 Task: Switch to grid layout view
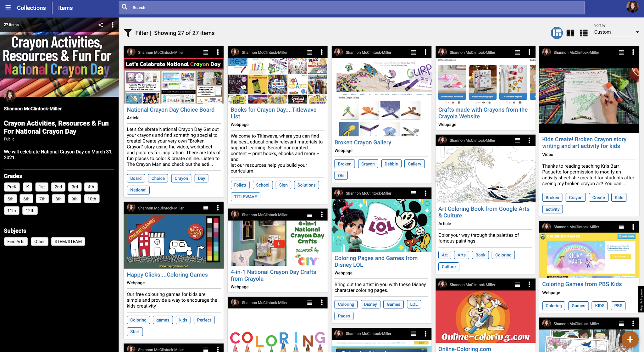tap(570, 33)
